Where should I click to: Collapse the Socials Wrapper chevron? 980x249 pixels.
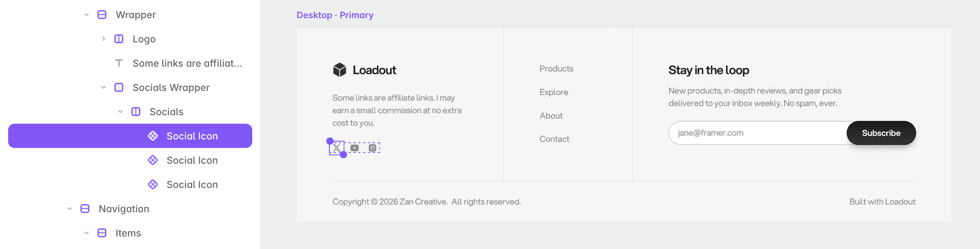point(103,87)
